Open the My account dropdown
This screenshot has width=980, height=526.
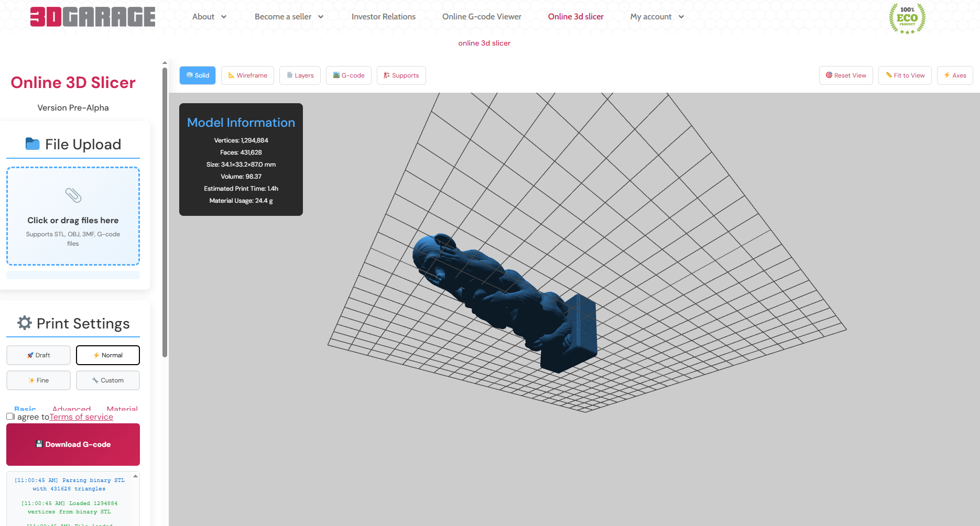click(x=657, y=17)
